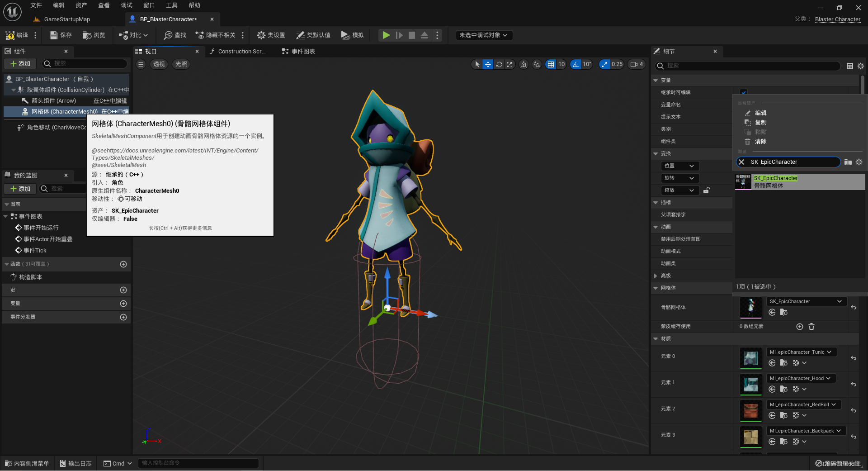Open the 文件 menu
The height and width of the screenshot is (471, 868).
(x=36, y=5)
